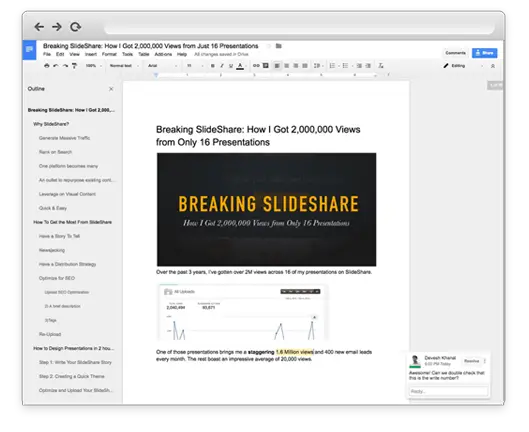Insert a numbered list
Image resolution: width=529 pixels, height=432 pixels.
point(332,65)
